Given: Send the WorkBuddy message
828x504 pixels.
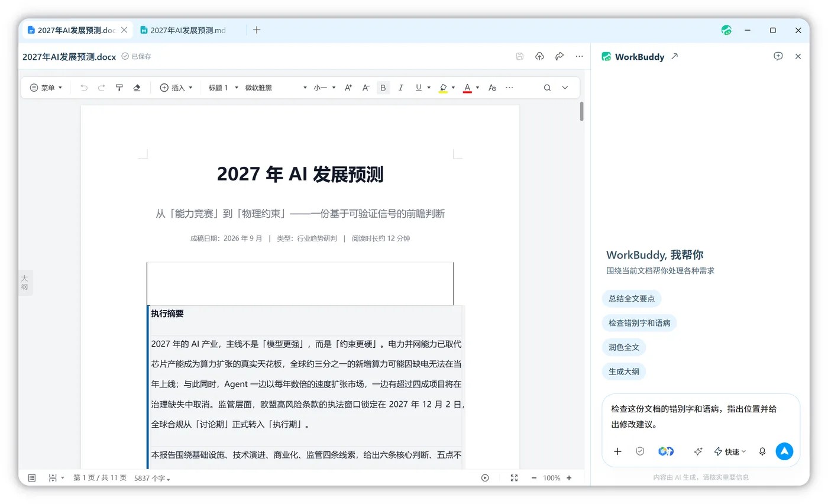Looking at the screenshot, I should pyautogui.click(x=784, y=451).
